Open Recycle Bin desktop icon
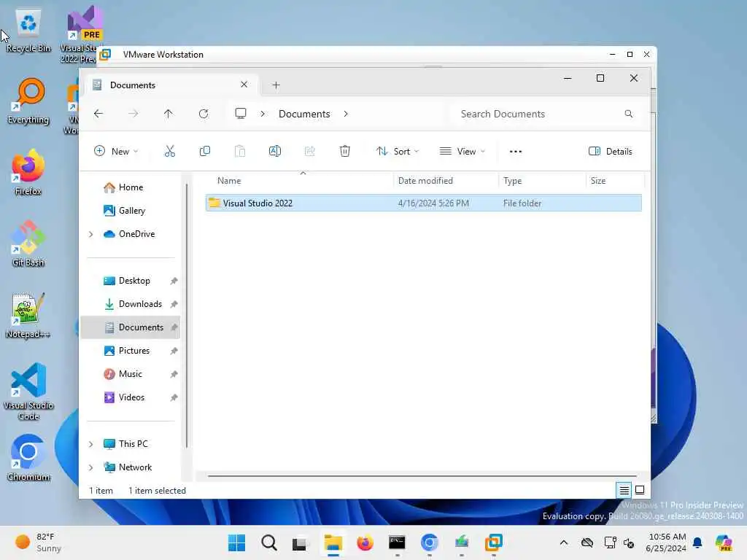Screen dimensions: 747x560 pos(28,29)
